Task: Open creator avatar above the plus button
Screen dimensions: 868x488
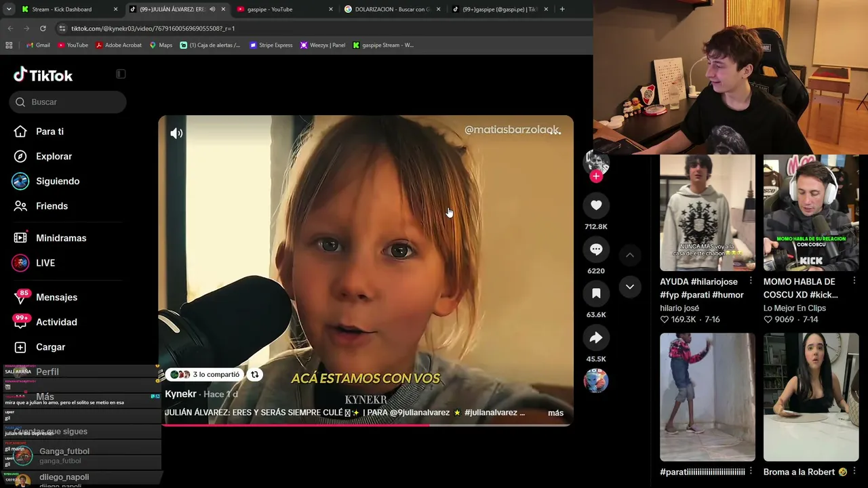Action: tap(597, 163)
